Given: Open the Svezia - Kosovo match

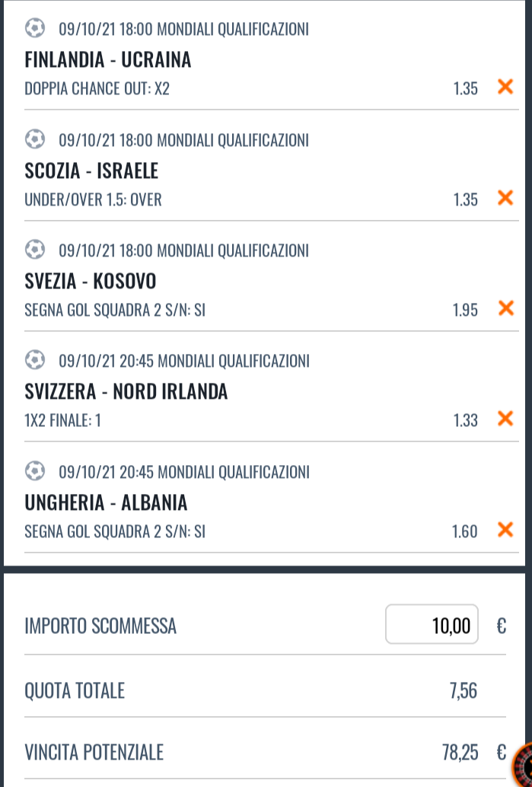Looking at the screenshot, I should pyautogui.click(x=91, y=281).
